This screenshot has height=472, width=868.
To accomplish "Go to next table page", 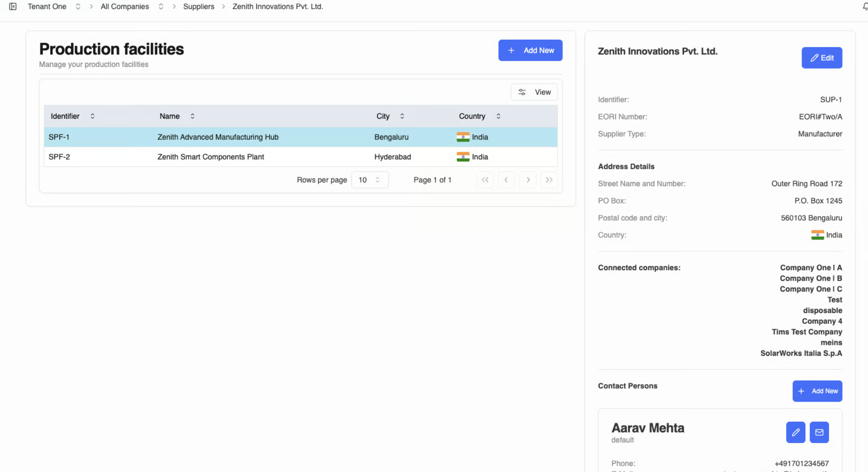I will click(x=528, y=180).
